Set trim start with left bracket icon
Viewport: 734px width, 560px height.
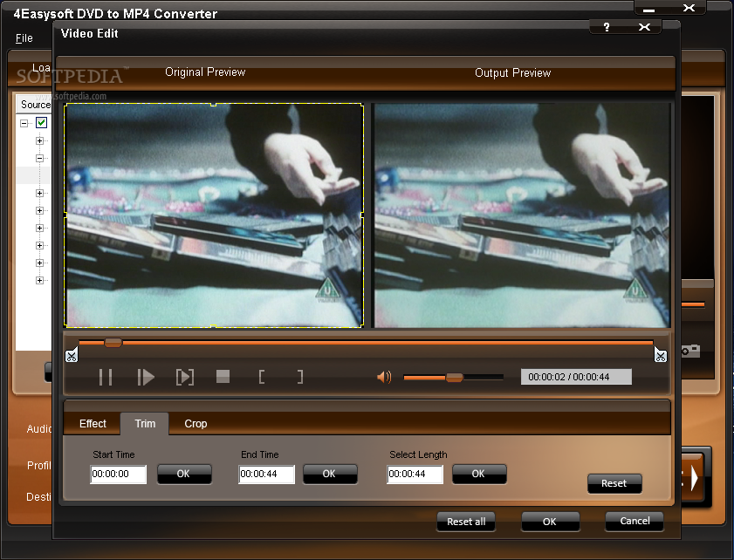(262, 377)
